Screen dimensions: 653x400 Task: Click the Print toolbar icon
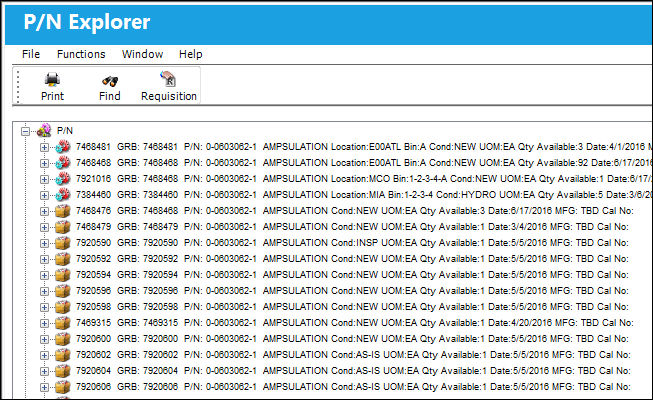52,79
